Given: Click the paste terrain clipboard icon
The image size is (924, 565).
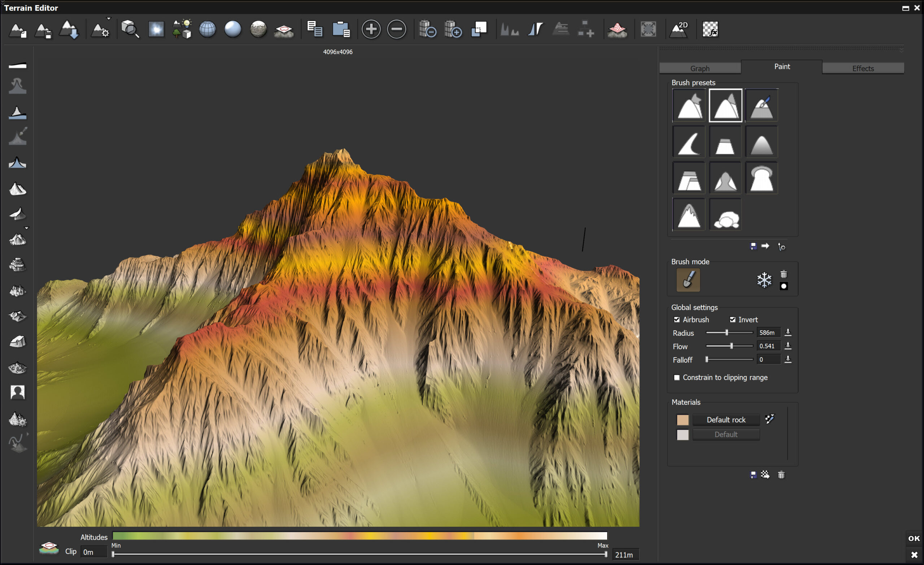Looking at the screenshot, I should point(340,29).
